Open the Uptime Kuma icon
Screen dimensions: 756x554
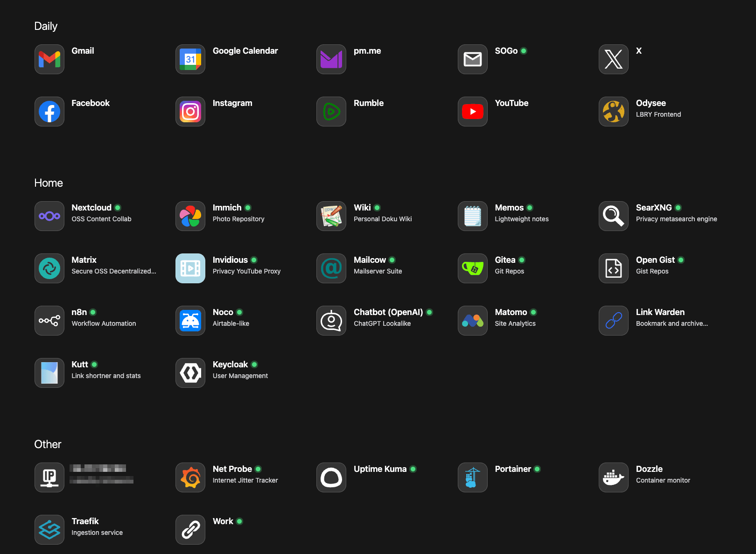(331, 477)
